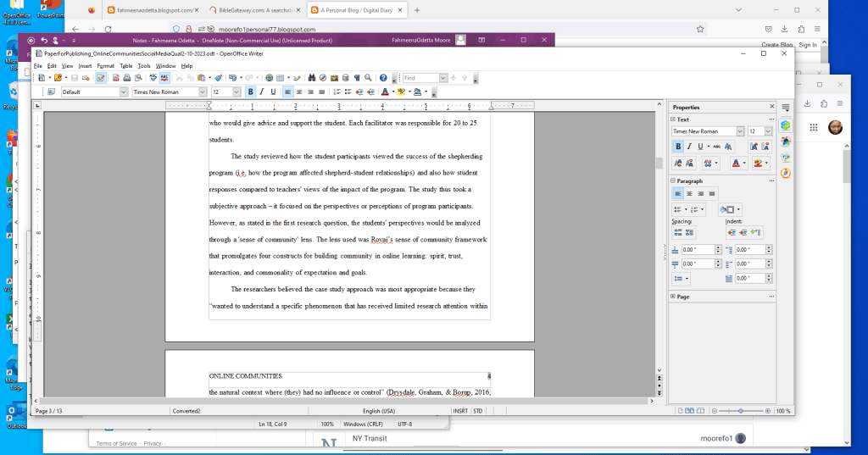Image resolution: width=868 pixels, height=455 pixels.
Task: Click the Navigator compass icon in toolbar
Action: [x=323, y=78]
